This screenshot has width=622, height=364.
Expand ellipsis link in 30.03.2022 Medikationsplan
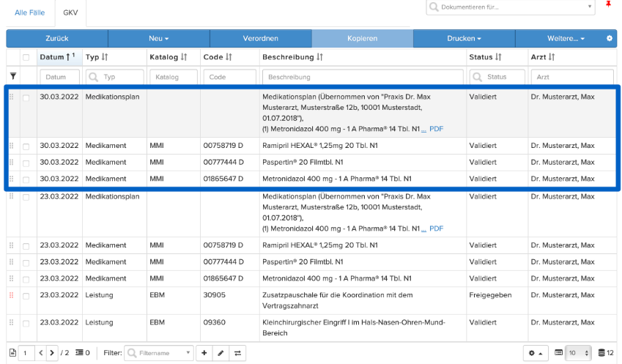[x=423, y=130]
